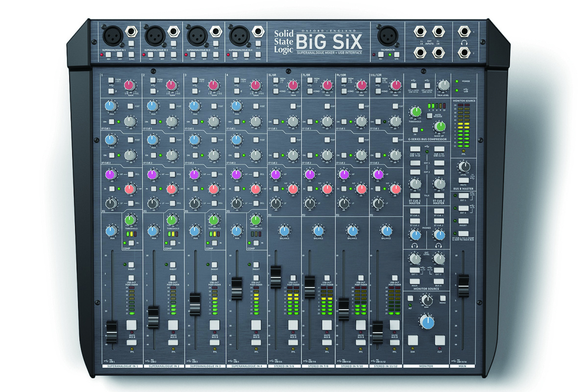This screenshot has height=392, width=588.
Task: Touch ST CUE 2 MASTER knob
Action: point(440,184)
